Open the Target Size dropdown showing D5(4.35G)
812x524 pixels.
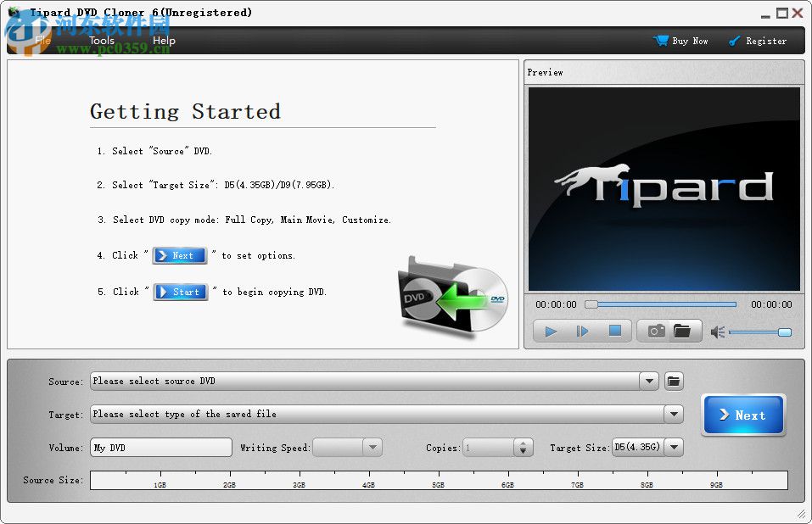tap(674, 447)
